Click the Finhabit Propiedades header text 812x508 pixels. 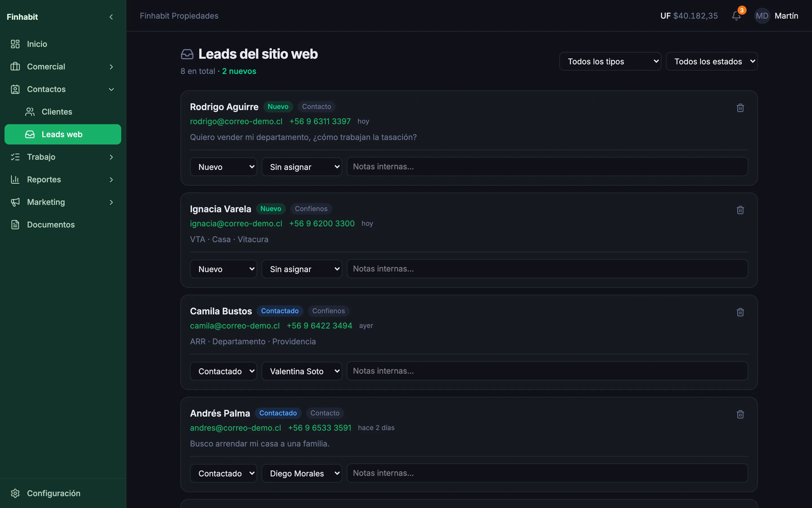click(x=179, y=16)
